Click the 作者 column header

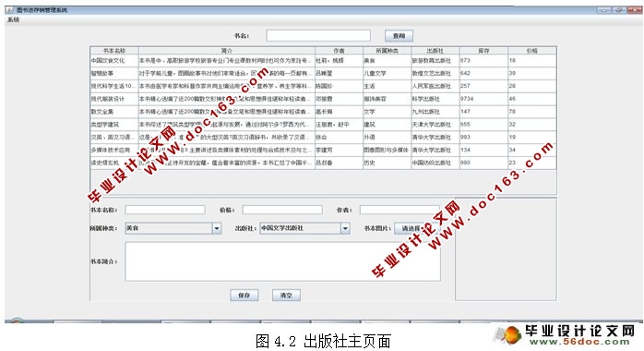click(339, 51)
